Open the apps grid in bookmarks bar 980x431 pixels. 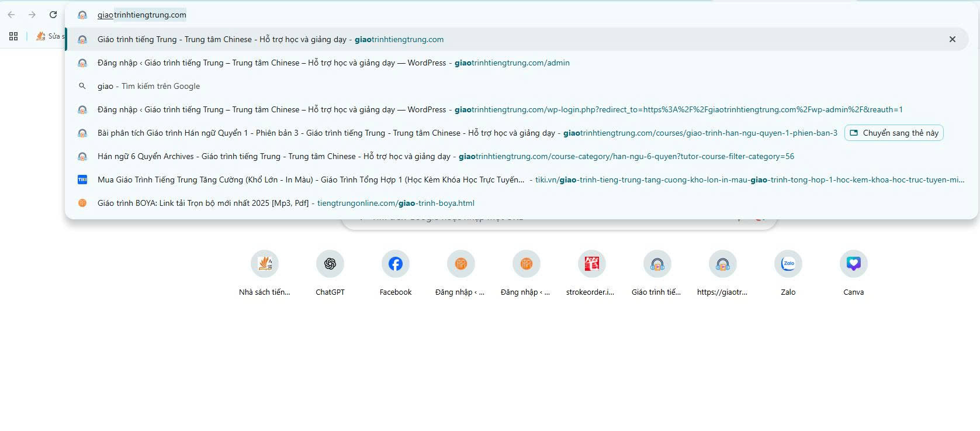[13, 36]
